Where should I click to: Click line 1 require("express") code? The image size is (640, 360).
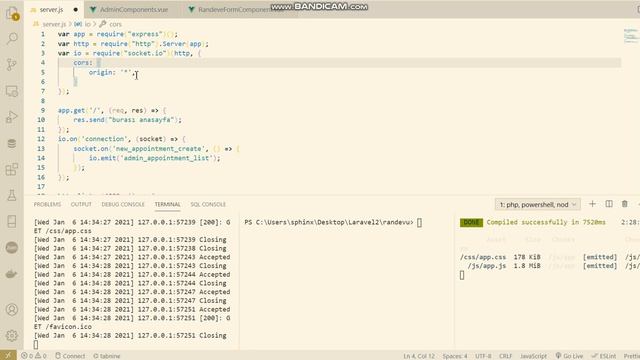(x=137, y=34)
